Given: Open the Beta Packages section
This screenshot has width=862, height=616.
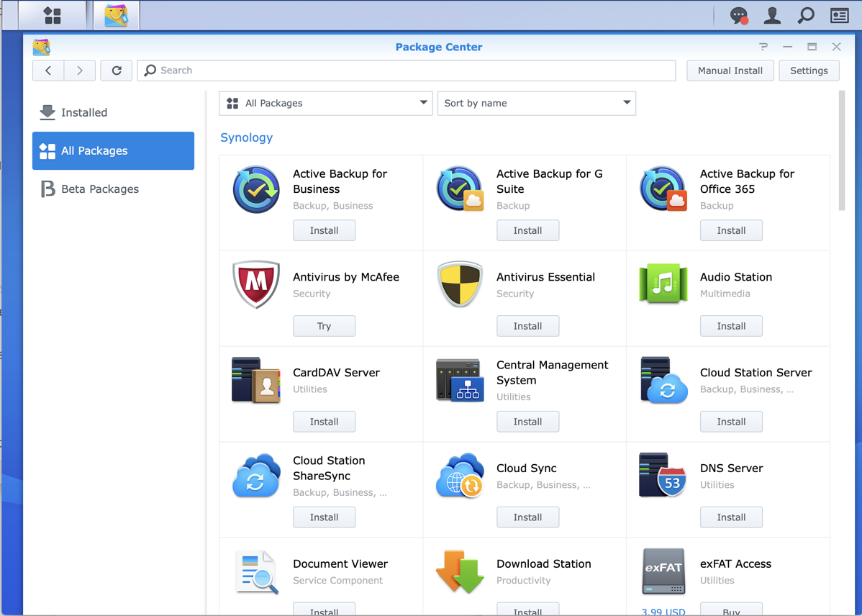Looking at the screenshot, I should [x=100, y=189].
